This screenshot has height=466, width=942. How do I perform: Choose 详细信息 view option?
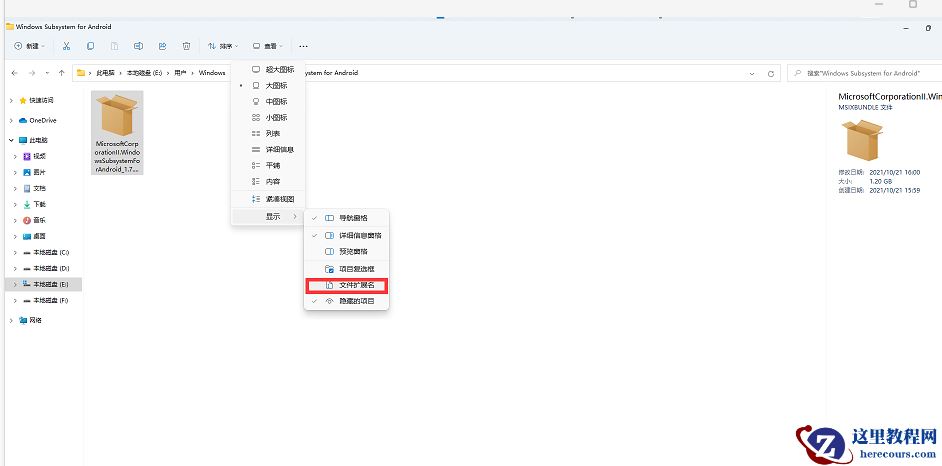click(269, 150)
